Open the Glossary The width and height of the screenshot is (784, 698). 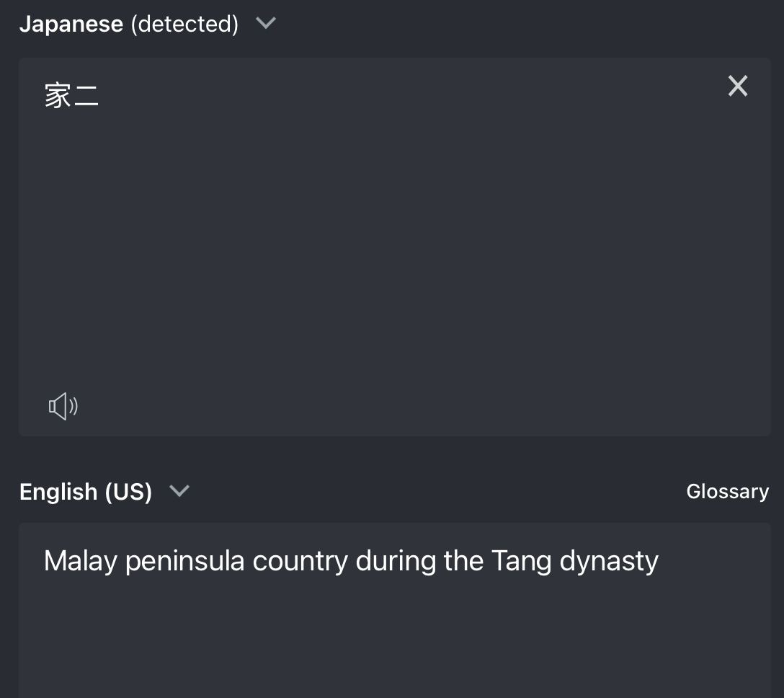727,492
